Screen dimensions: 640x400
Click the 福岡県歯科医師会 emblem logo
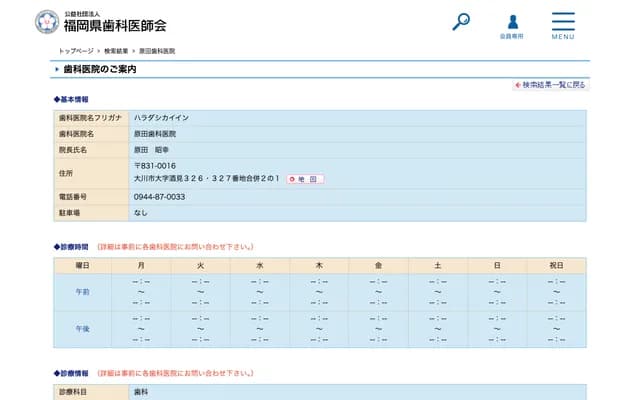click(x=46, y=22)
